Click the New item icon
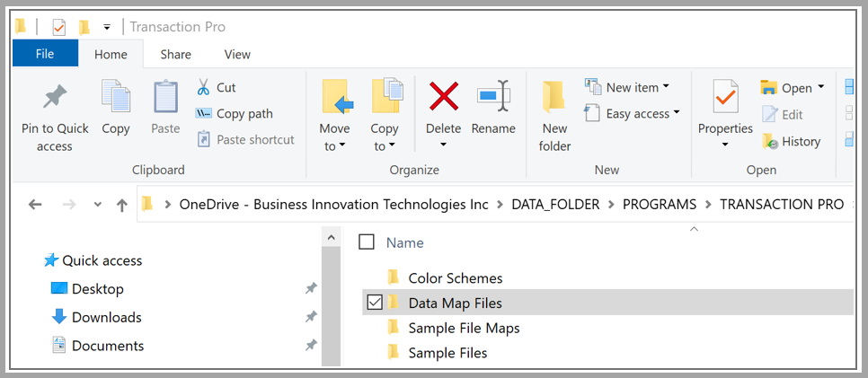This screenshot has height=378, width=868. pyautogui.click(x=593, y=87)
